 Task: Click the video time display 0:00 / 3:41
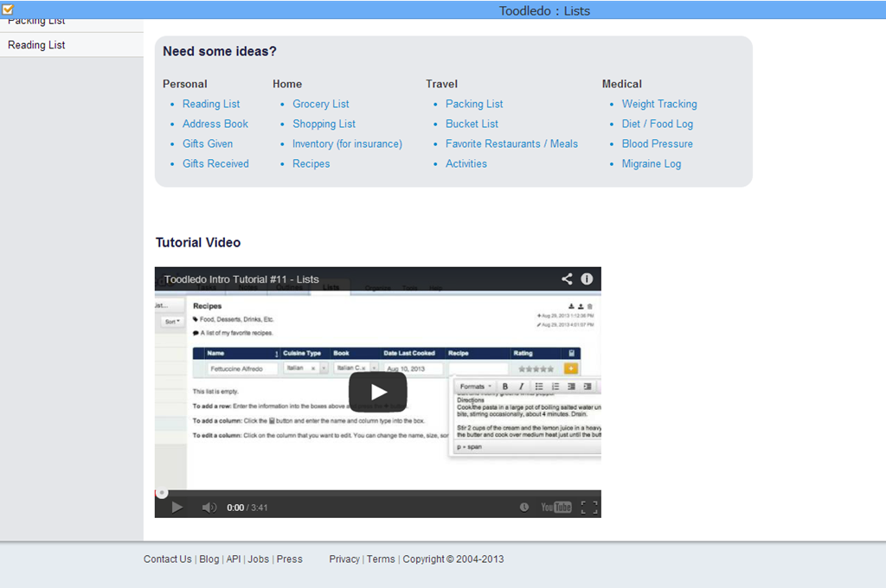coord(247,508)
